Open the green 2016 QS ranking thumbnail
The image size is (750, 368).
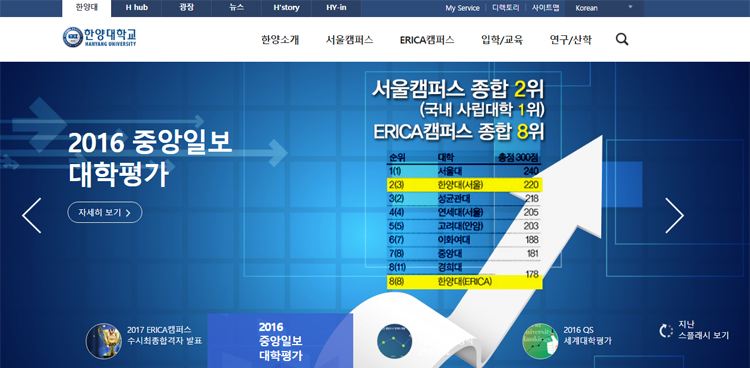pyautogui.click(x=540, y=341)
